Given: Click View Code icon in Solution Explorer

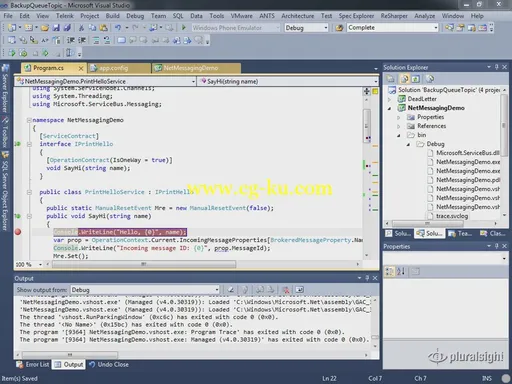Looking at the screenshot, I should (430, 79).
